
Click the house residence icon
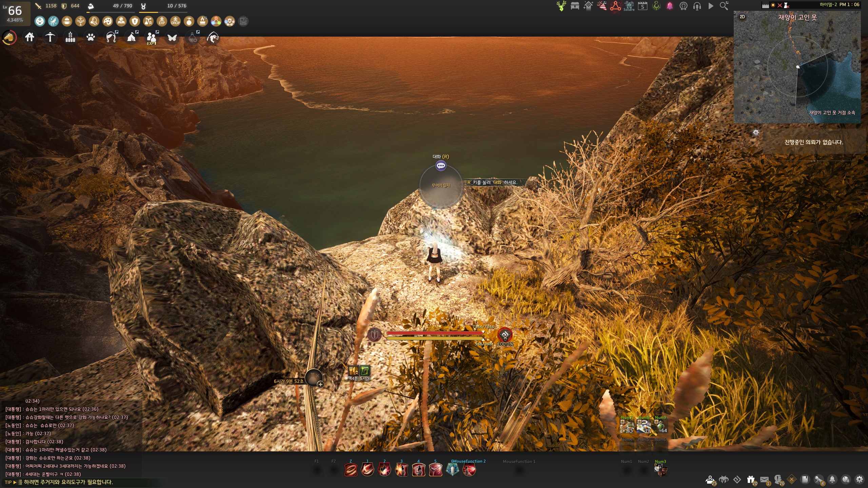coord(30,37)
